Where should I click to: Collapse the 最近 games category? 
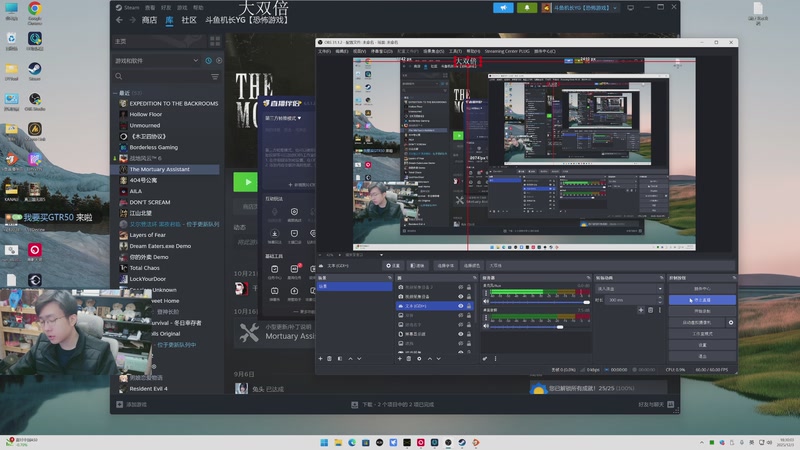pyautogui.click(x=114, y=93)
